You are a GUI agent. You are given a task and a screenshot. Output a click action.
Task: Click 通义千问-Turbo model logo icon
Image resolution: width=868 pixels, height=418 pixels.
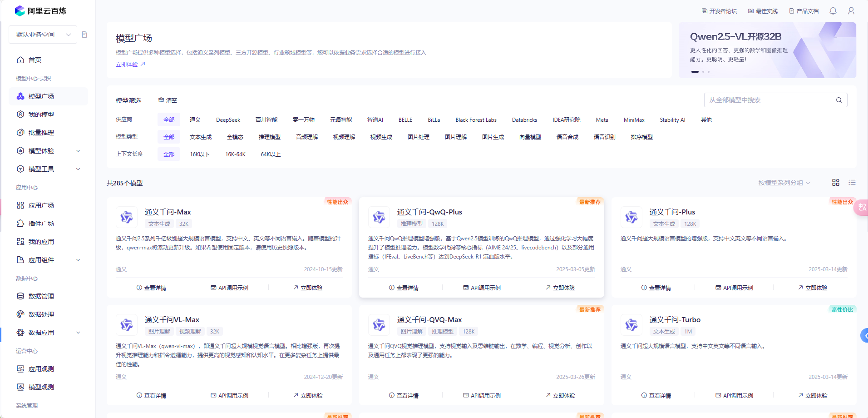(x=631, y=325)
